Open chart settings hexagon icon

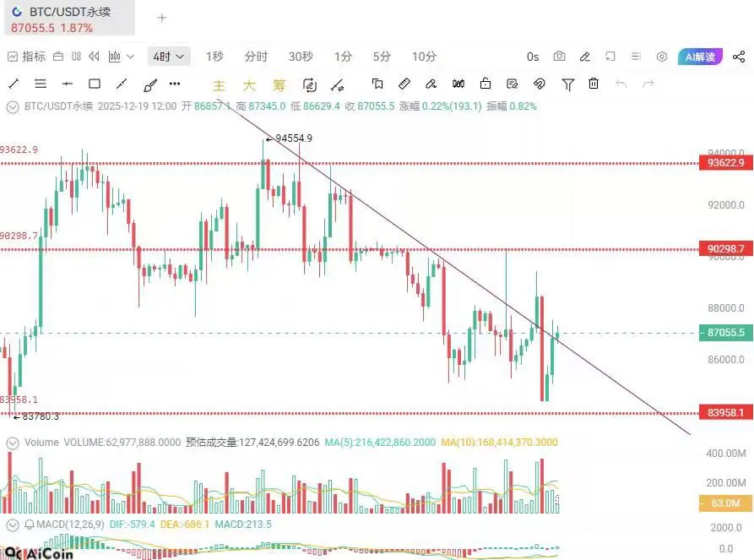point(662,57)
